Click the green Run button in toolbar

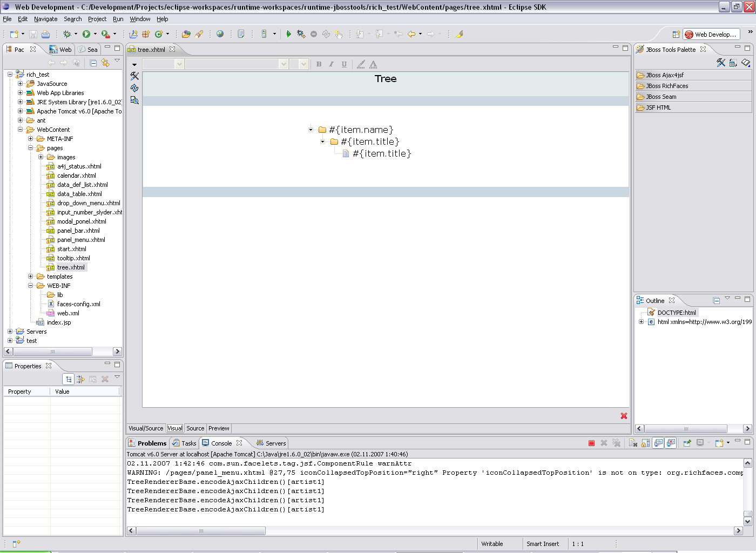(86, 34)
